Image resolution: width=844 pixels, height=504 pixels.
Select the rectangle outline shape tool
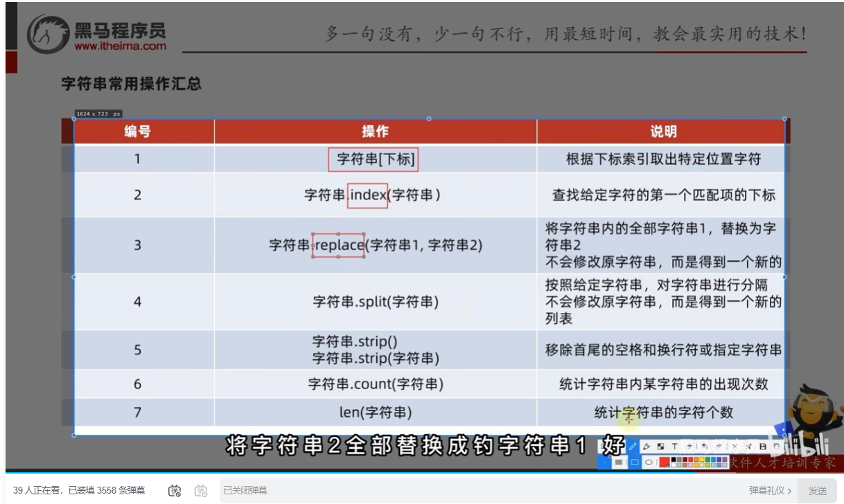635,462
